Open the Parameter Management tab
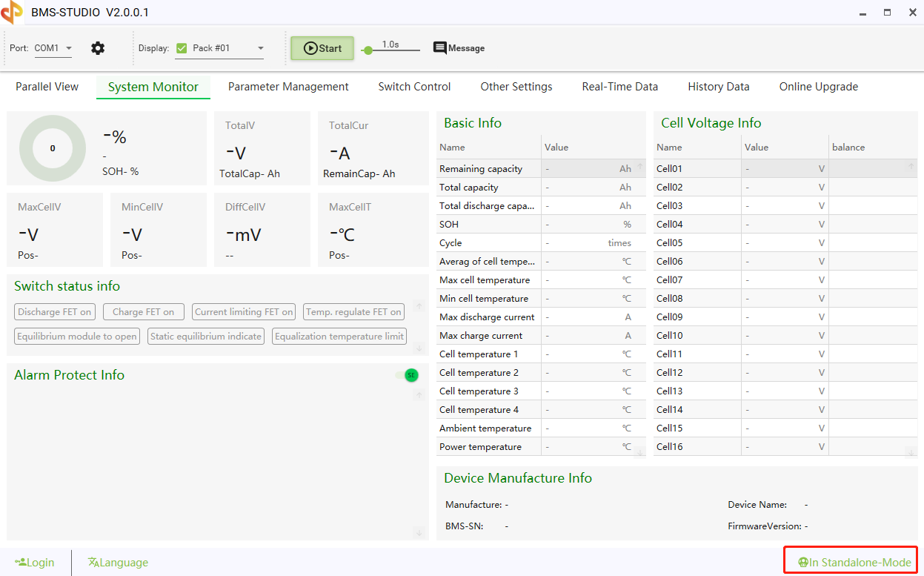The height and width of the screenshot is (576, 924). tap(288, 86)
